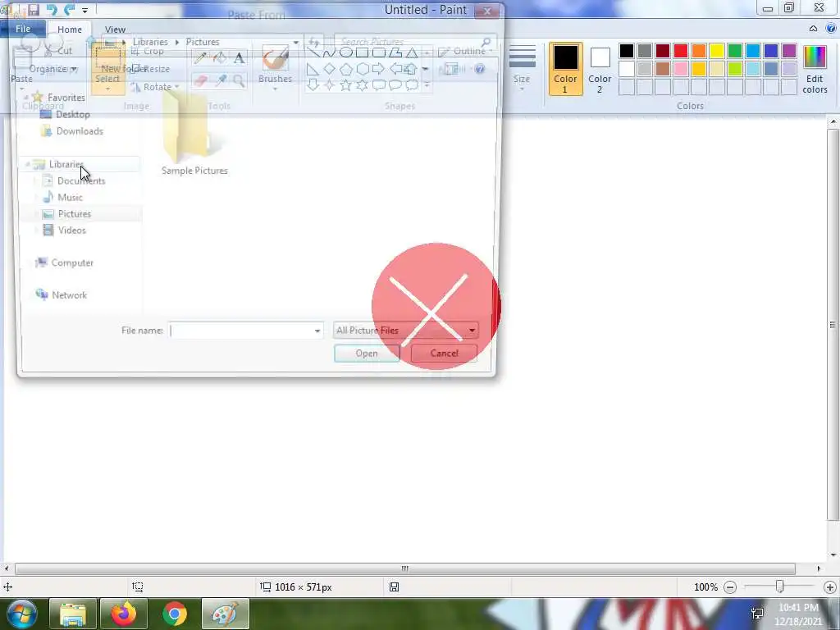Click the Undo arrow in the Paint title bar
The image size is (840, 630).
point(52,10)
